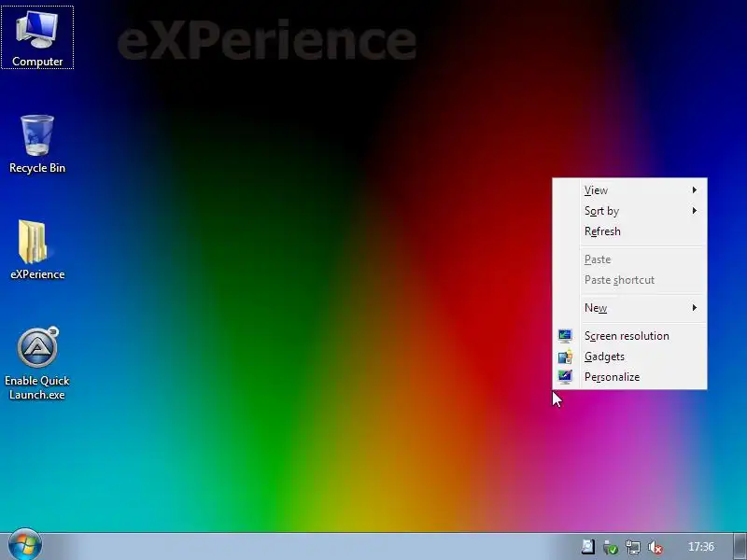
Task: Click the "eXPerience" folder label text
Action: click(37, 274)
